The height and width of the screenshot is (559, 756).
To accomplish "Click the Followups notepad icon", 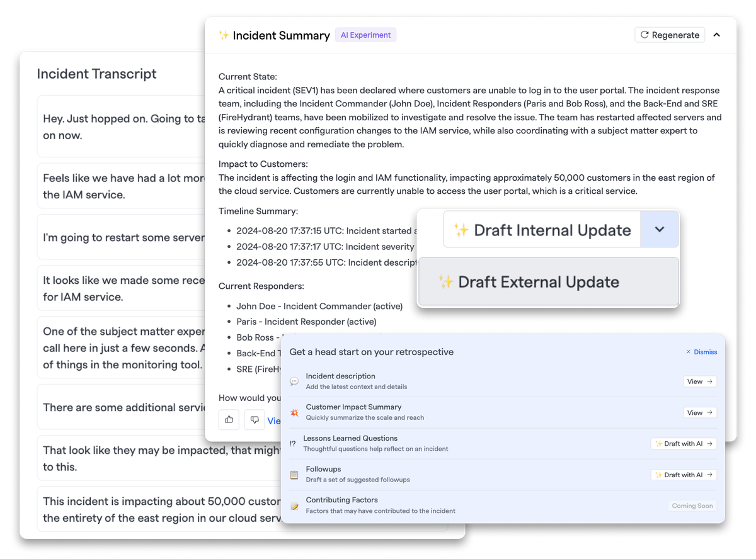I will pos(294,475).
